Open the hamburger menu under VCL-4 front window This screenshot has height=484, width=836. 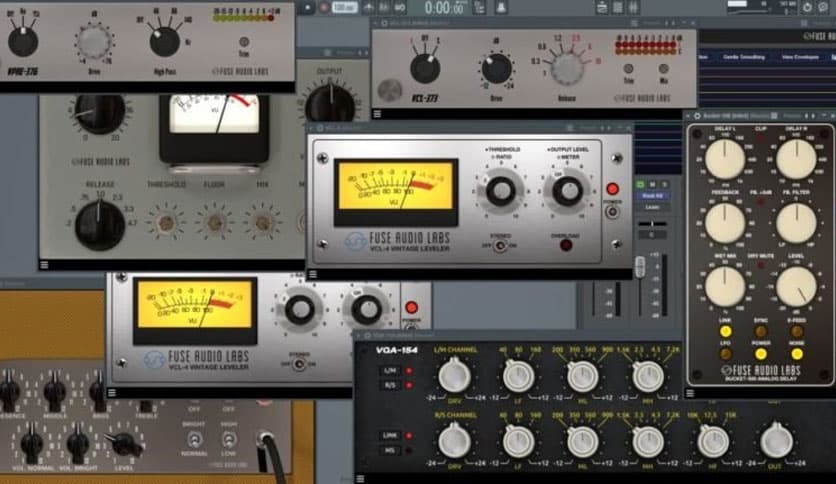(313, 274)
